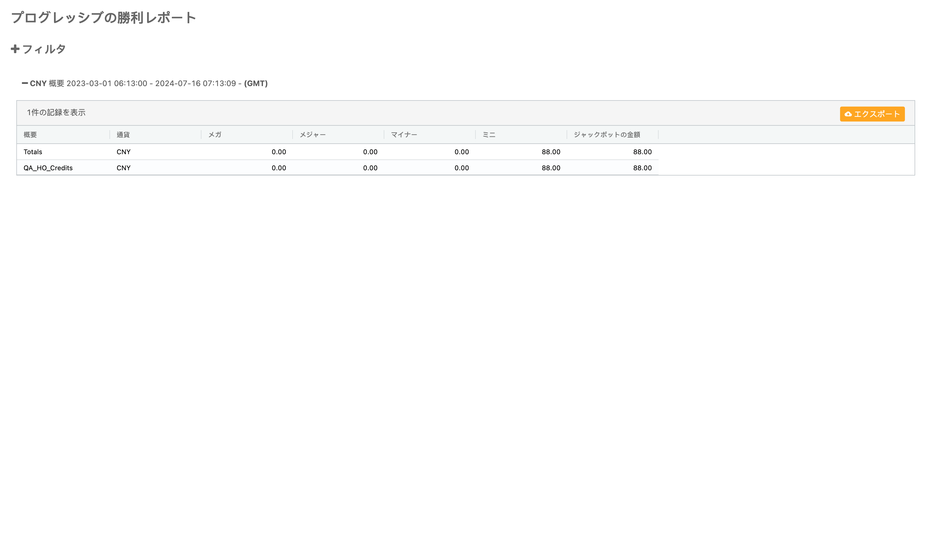This screenshot has width=934, height=560.
Task: Click the プログレッシブの勝利レポート page title
Action: coord(103,18)
